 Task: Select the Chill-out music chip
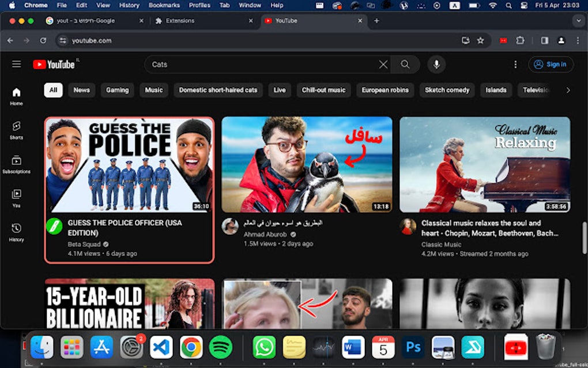323,90
